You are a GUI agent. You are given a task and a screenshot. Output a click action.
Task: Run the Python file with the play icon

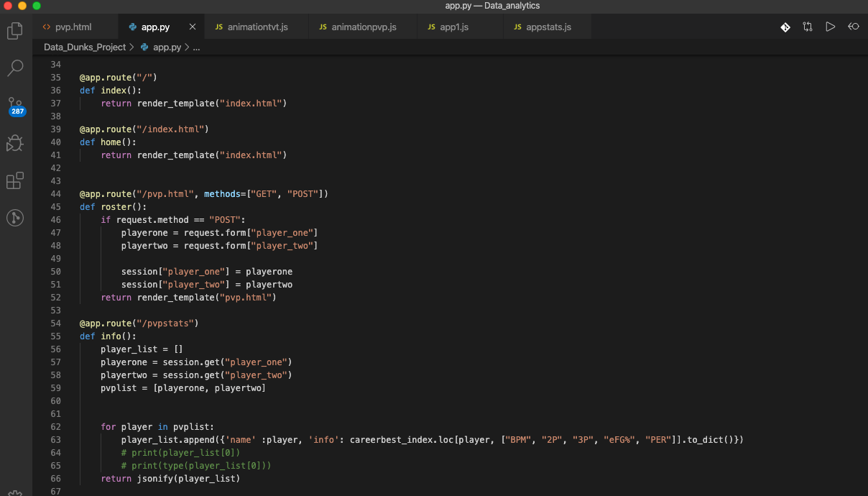coord(831,27)
